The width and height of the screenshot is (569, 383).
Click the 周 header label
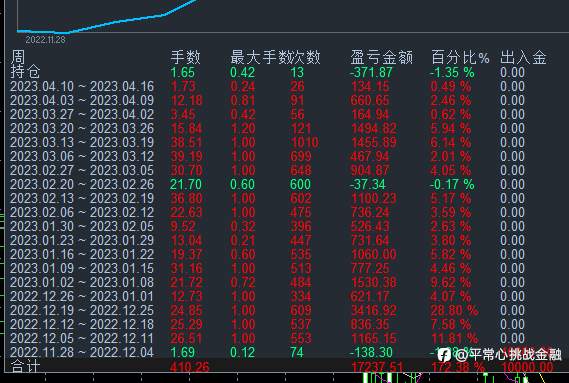(18, 57)
